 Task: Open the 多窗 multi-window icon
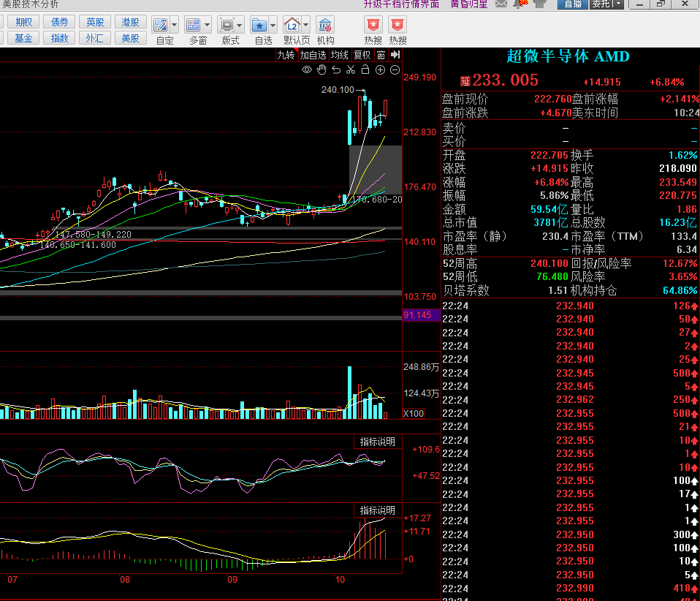tap(193, 25)
